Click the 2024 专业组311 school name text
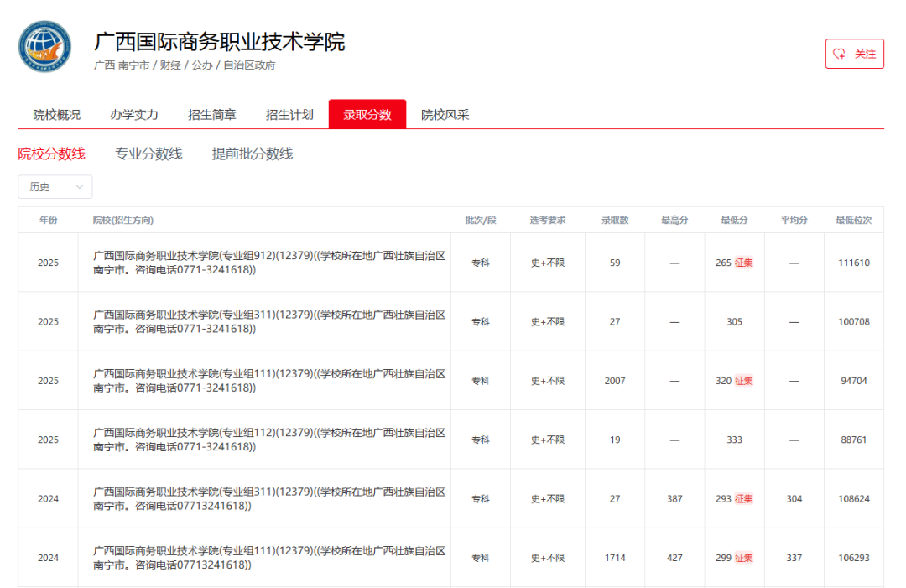 coord(269,498)
